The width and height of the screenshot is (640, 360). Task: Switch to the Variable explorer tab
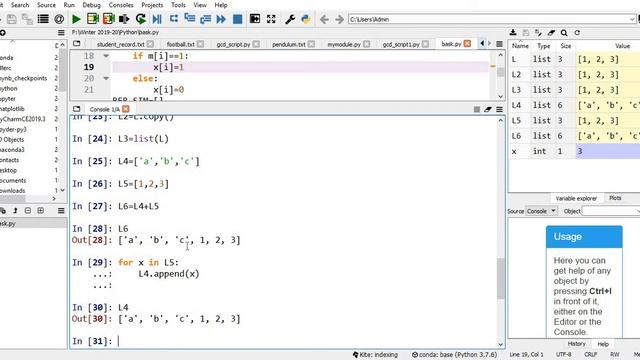576,198
